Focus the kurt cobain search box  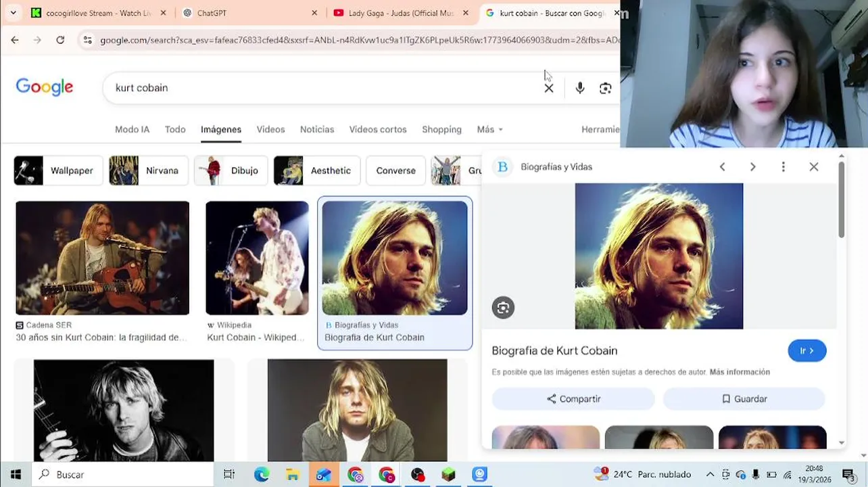(x=324, y=88)
